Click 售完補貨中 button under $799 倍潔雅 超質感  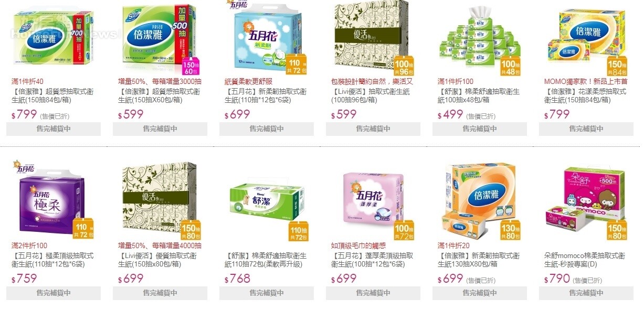(x=53, y=129)
